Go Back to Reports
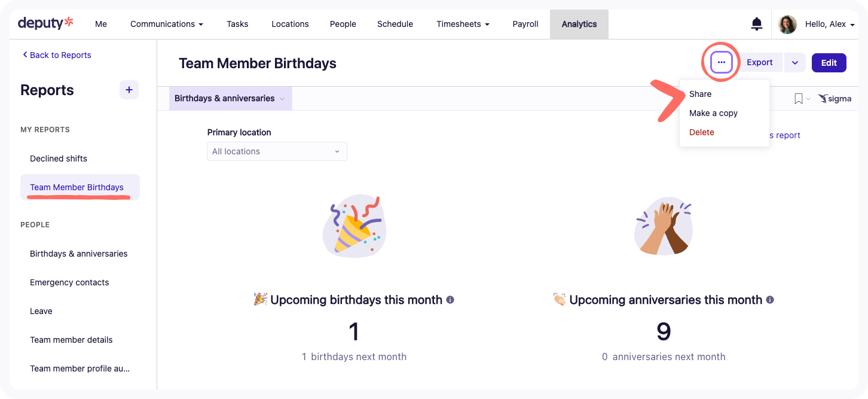Image resolution: width=868 pixels, height=399 pixels. [x=57, y=55]
